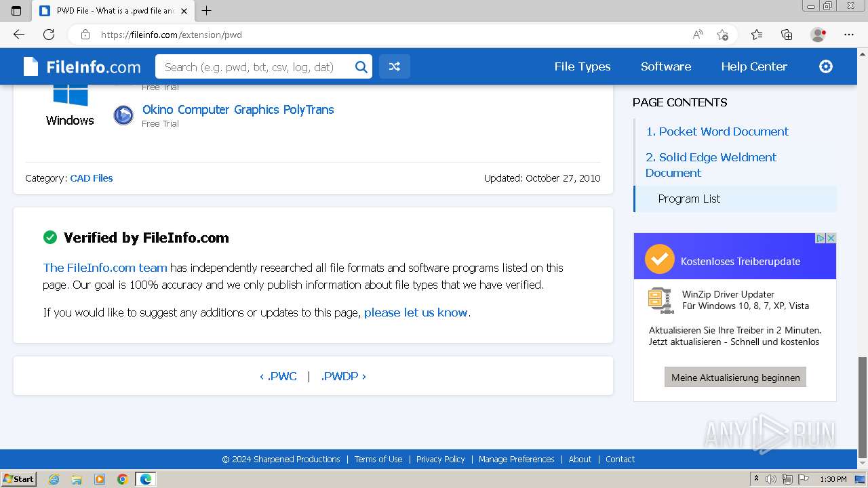Go to next extension .PWDP
The image size is (868, 488).
(344, 376)
